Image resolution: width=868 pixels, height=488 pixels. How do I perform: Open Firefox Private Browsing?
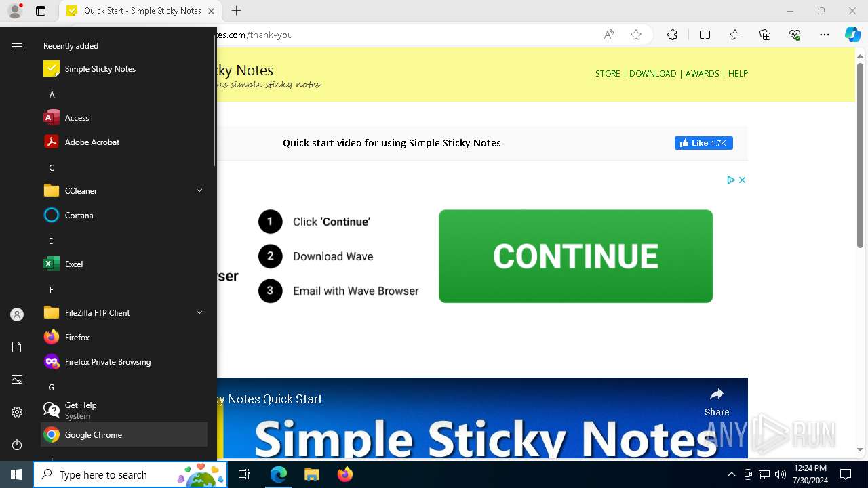124,361
